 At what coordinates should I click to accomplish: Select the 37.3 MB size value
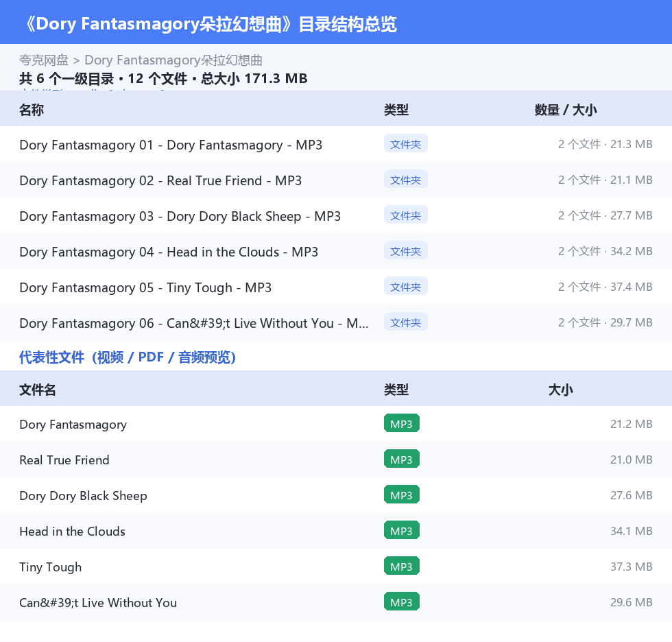[632, 566]
